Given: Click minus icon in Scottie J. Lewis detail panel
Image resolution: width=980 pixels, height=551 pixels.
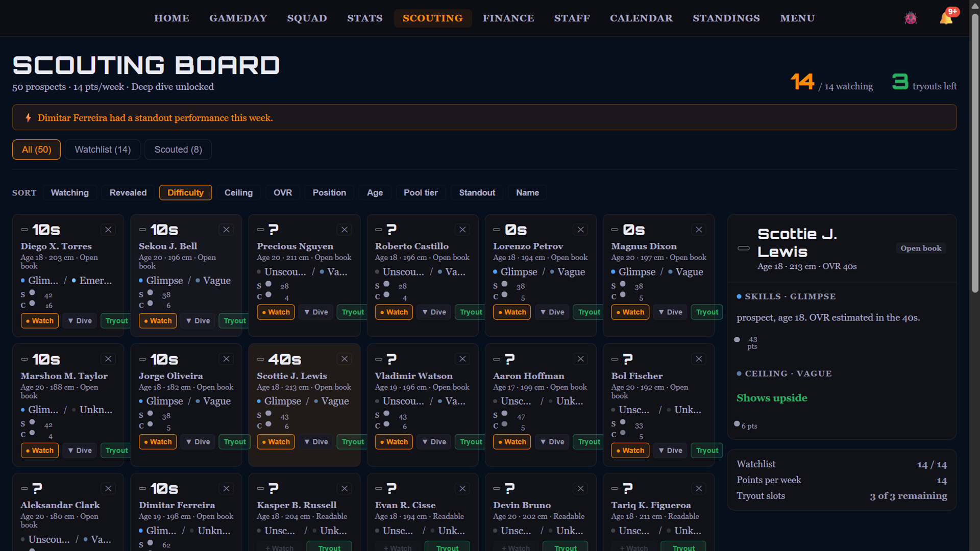Looking at the screenshot, I should click(744, 248).
